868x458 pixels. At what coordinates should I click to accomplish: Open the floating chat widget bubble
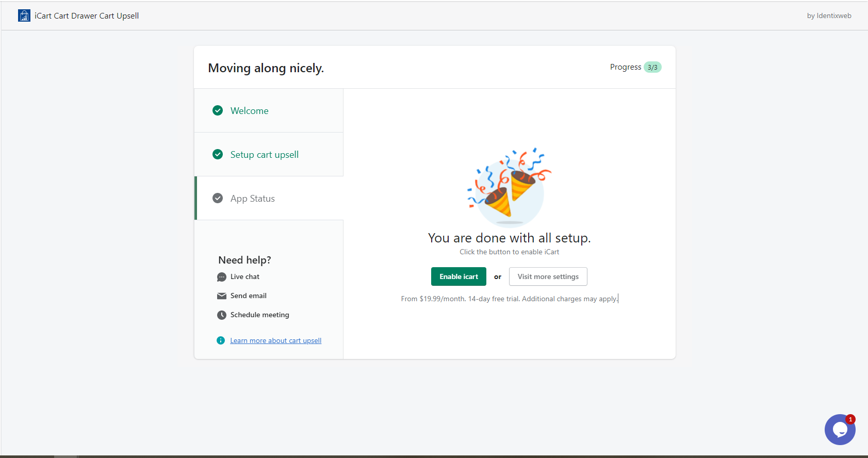[x=840, y=429]
